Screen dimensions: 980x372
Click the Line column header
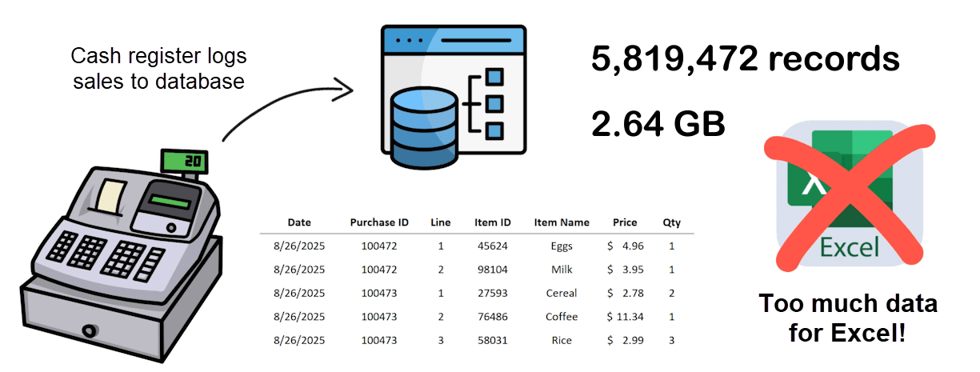coord(441,222)
